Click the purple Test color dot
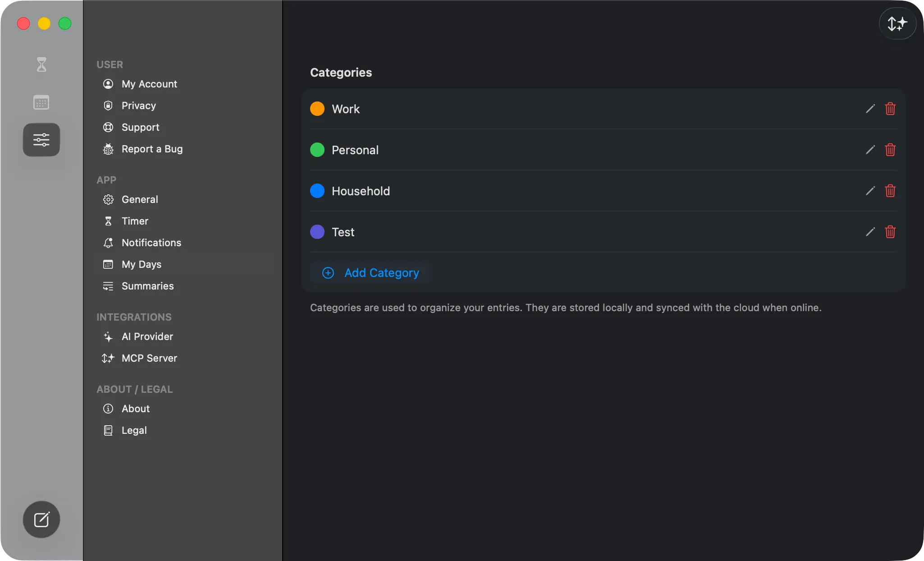The width and height of the screenshot is (924, 561). pyautogui.click(x=317, y=232)
